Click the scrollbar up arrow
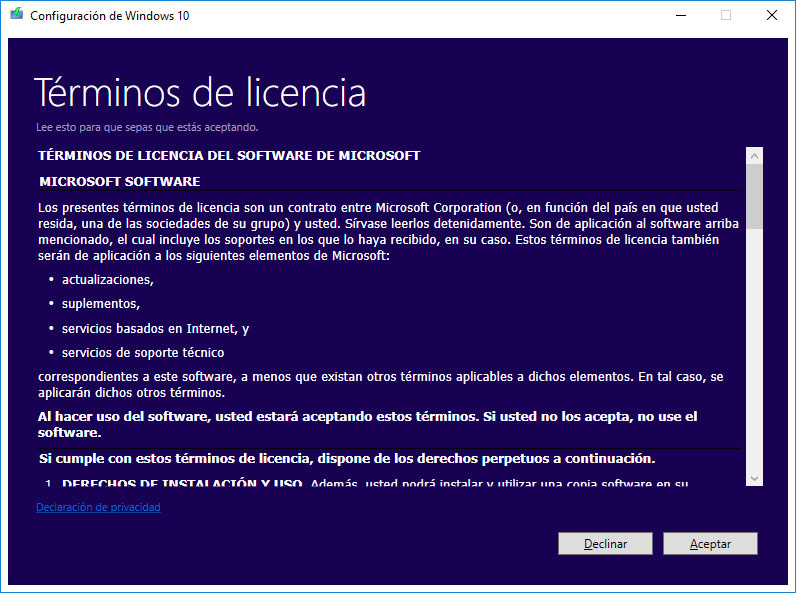 (754, 156)
